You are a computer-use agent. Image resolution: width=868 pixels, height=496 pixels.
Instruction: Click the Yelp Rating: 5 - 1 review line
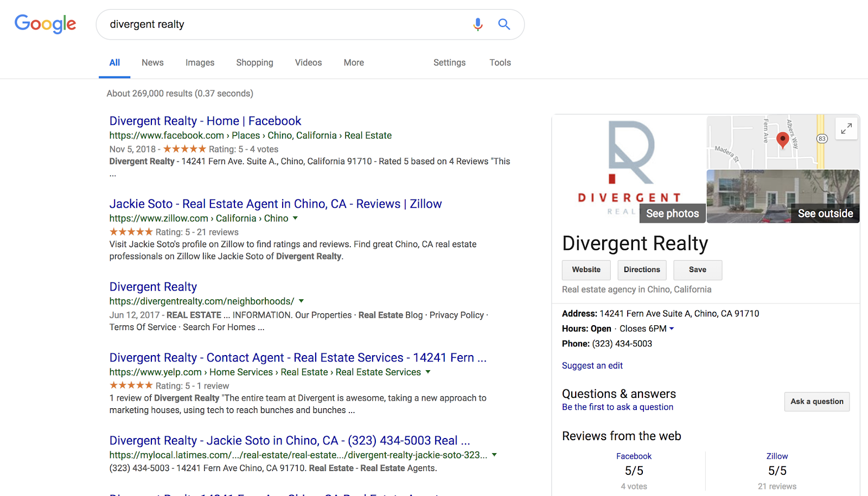(x=169, y=386)
